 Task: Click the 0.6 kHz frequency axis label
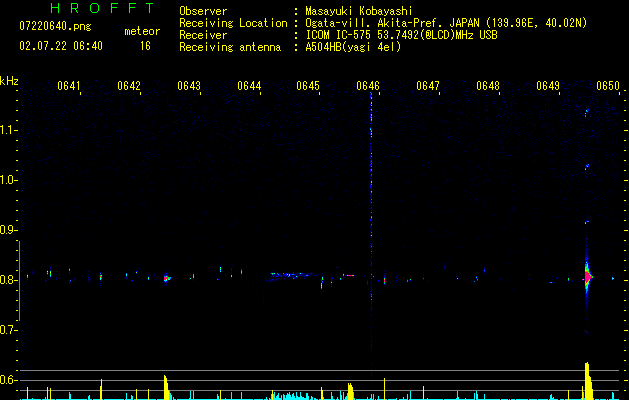(8, 380)
